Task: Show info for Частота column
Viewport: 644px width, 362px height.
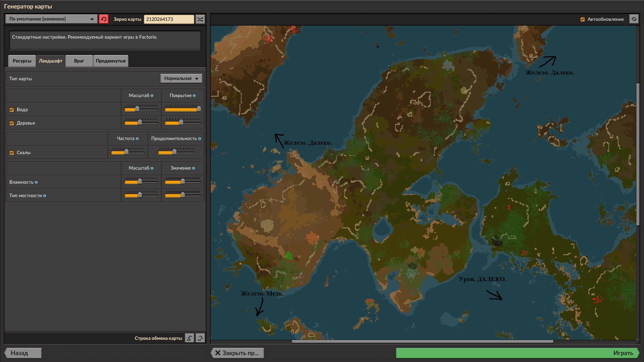Action: pos(137,139)
